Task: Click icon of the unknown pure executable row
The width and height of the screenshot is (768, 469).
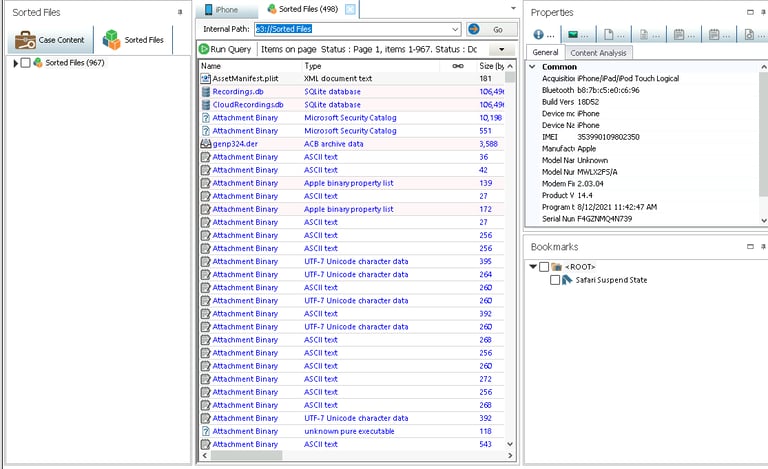Action: 206,431
